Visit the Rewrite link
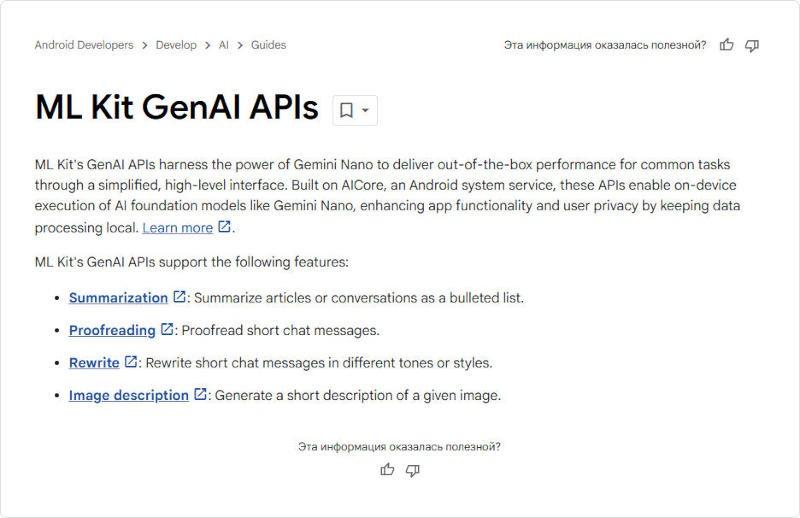 point(94,363)
